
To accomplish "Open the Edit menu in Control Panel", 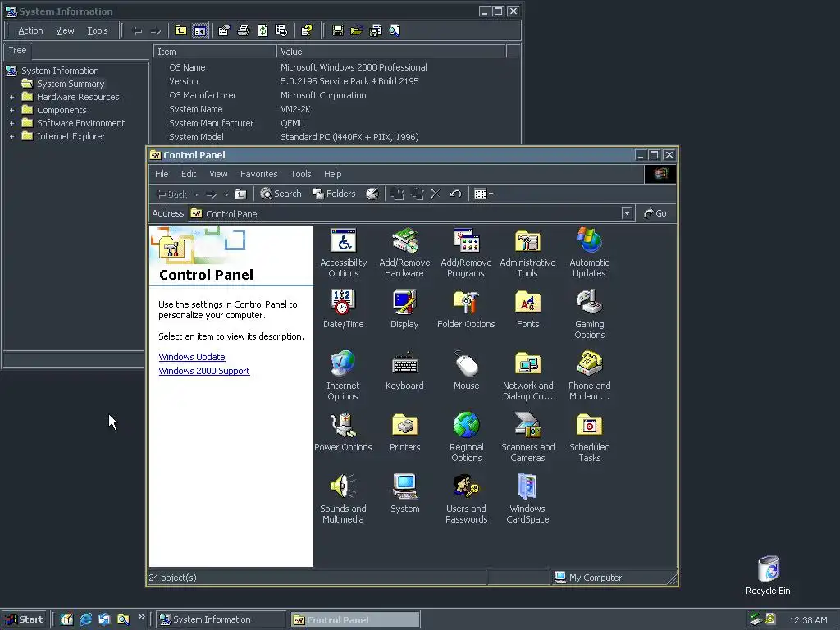I will coord(189,174).
